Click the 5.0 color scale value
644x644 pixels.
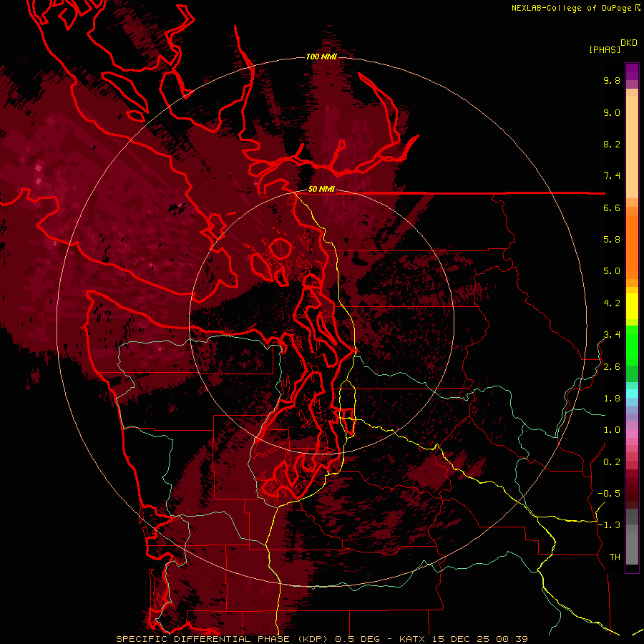tap(612, 271)
